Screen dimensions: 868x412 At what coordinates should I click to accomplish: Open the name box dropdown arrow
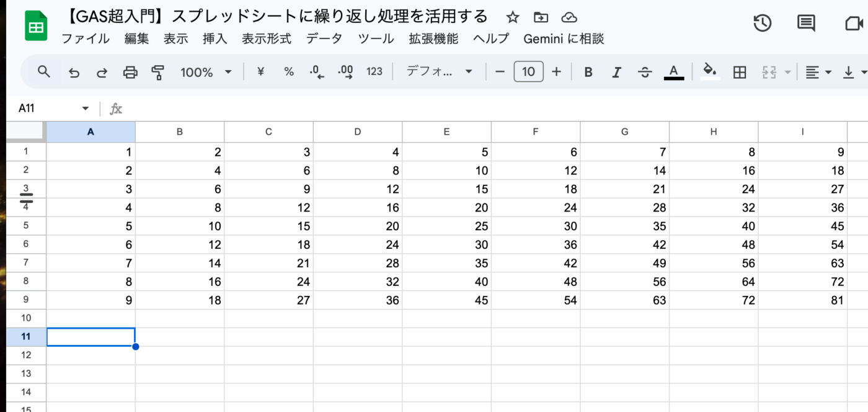86,109
